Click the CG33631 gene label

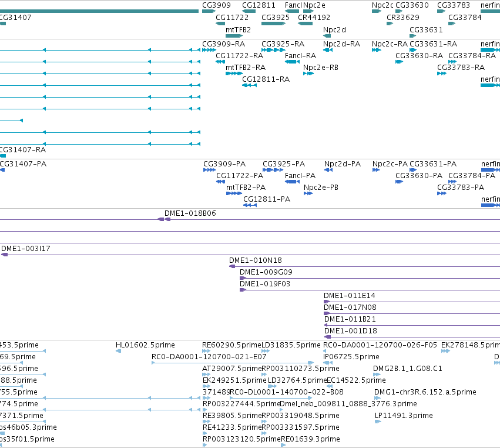(426, 30)
